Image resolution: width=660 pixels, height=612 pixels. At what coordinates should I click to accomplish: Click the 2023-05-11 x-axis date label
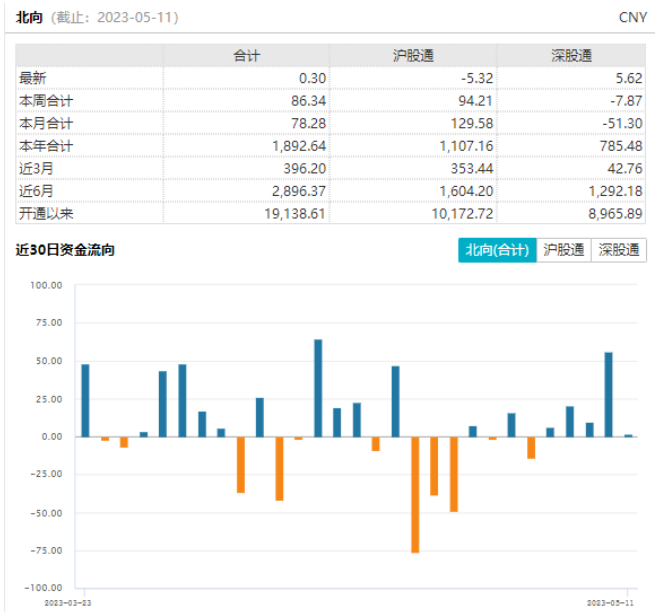point(610,603)
